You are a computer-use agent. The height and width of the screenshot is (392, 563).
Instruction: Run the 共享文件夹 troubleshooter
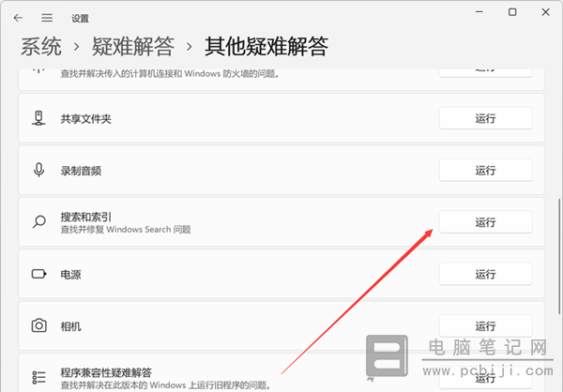485,118
